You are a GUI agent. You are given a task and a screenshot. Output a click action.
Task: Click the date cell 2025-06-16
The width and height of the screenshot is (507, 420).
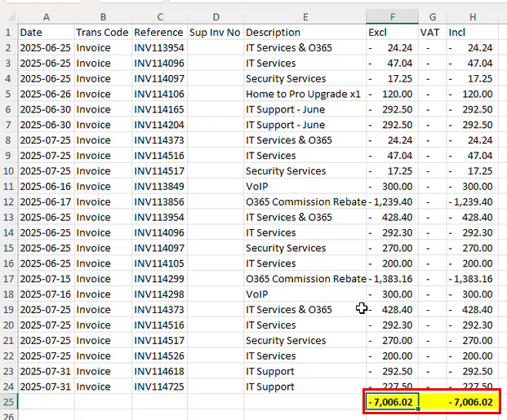pos(45,186)
